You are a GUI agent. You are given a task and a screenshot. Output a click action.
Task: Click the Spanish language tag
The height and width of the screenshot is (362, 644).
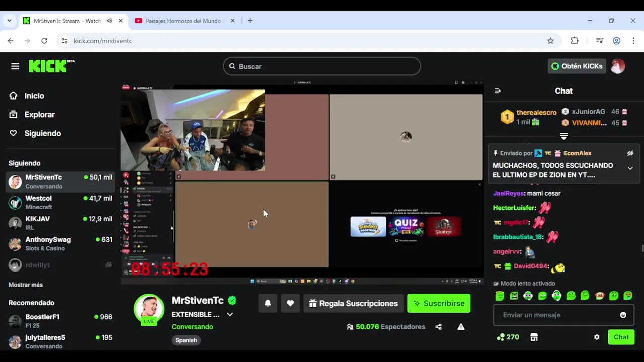(x=186, y=340)
